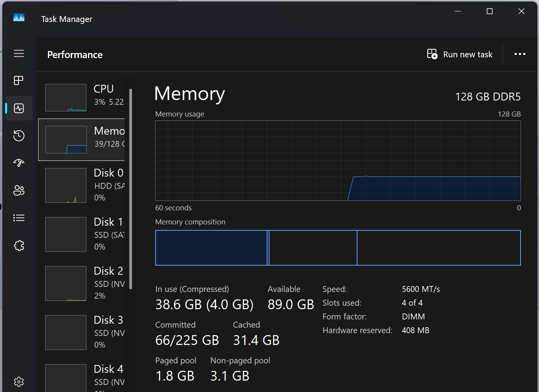Image resolution: width=539 pixels, height=392 pixels.
Task: Click the Task Manager app icon
Action: 19,18
